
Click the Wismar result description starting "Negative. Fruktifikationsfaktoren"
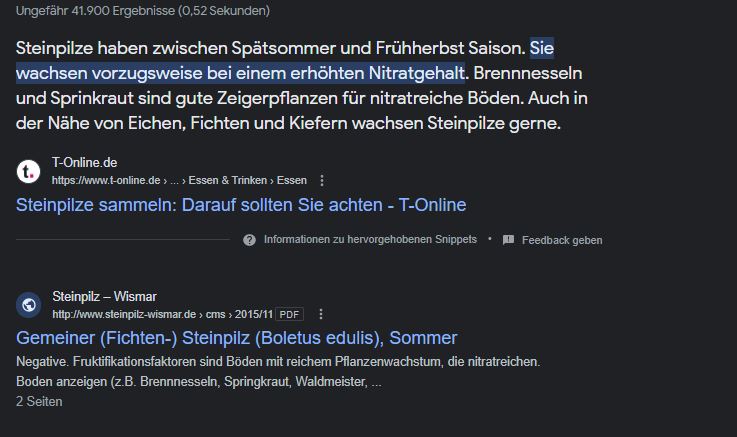pyautogui.click(x=278, y=361)
